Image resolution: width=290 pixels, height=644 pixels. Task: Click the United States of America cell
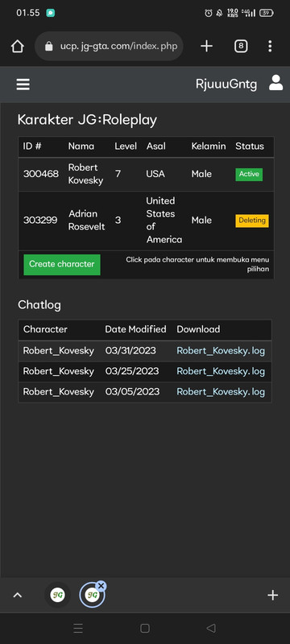164,220
